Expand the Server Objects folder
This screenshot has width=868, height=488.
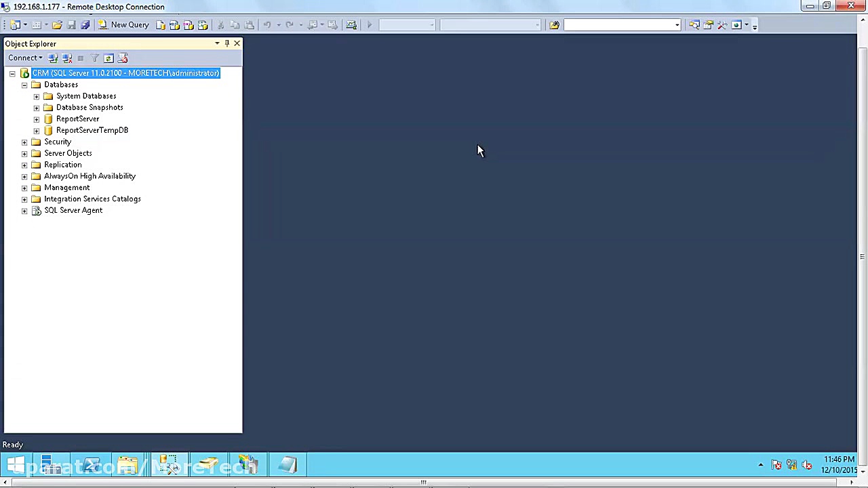pyautogui.click(x=24, y=154)
